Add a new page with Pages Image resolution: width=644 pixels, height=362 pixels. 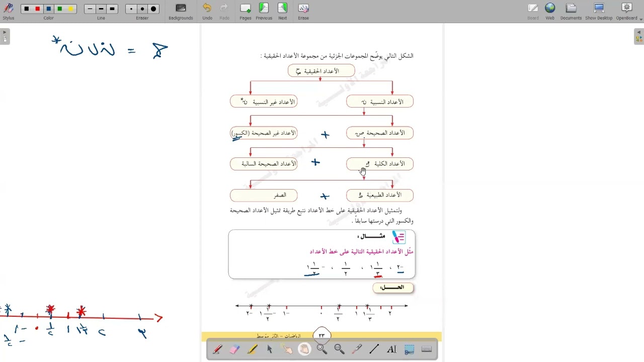246,11
